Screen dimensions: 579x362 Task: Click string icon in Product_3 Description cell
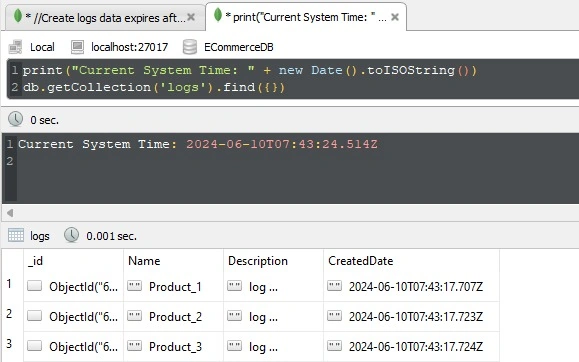pyautogui.click(x=234, y=345)
